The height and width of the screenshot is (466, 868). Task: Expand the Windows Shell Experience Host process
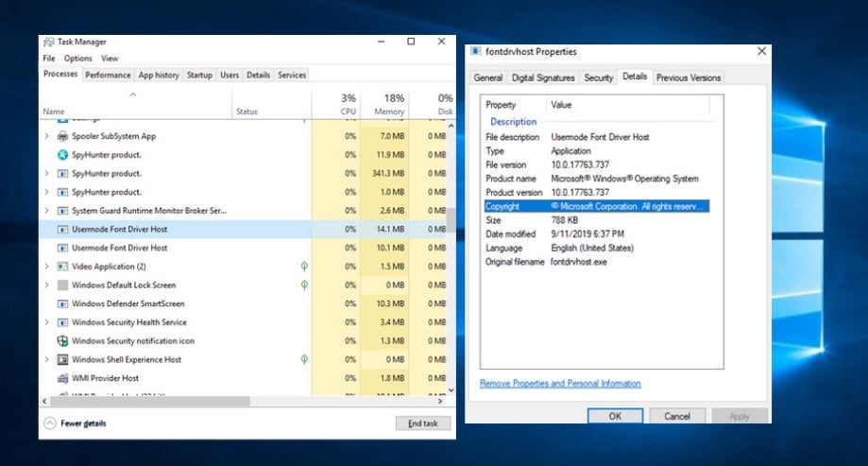46,359
